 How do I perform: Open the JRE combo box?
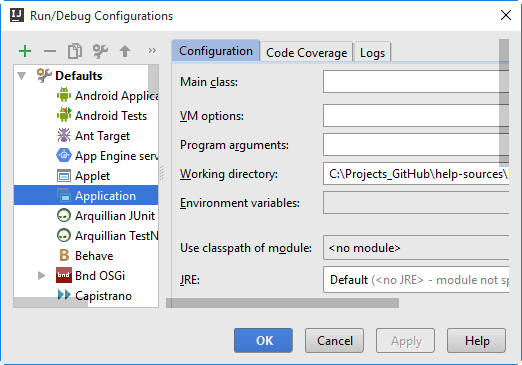[x=416, y=280]
